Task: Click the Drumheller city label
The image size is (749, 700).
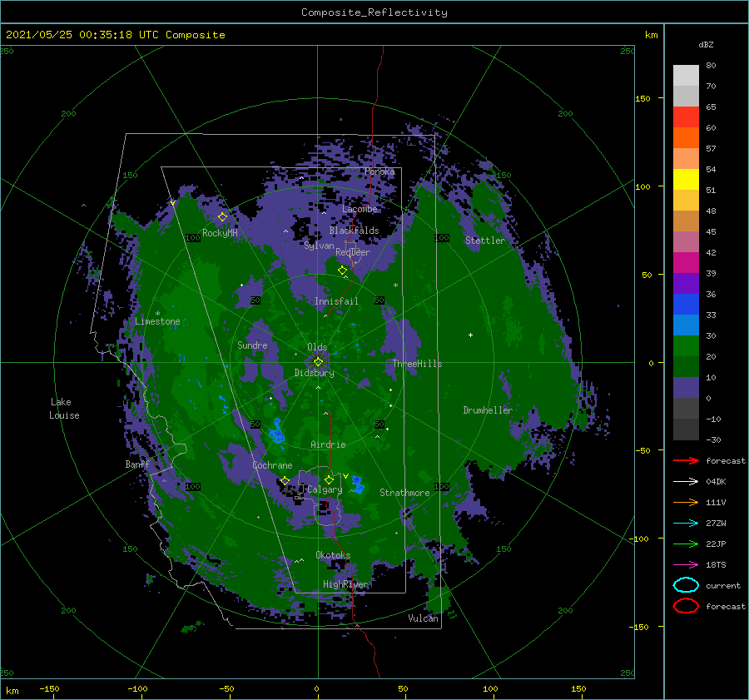Action: click(487, 410)
